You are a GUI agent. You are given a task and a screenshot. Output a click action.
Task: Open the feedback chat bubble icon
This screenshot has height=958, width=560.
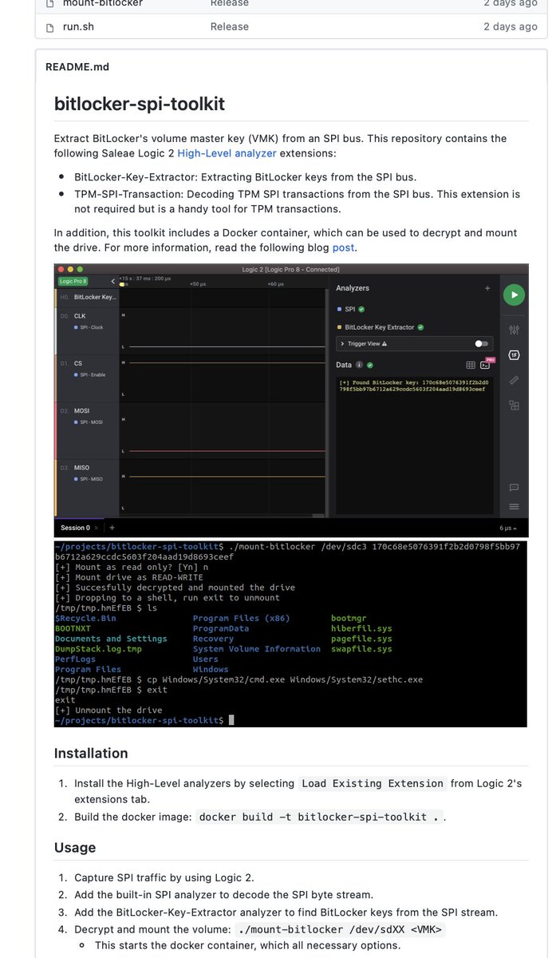pyautogui.click(x=514, y=487)
